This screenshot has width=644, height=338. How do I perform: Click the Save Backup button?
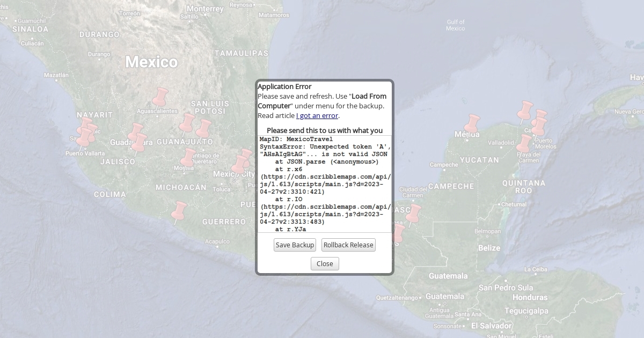click(x=295, y=245)
